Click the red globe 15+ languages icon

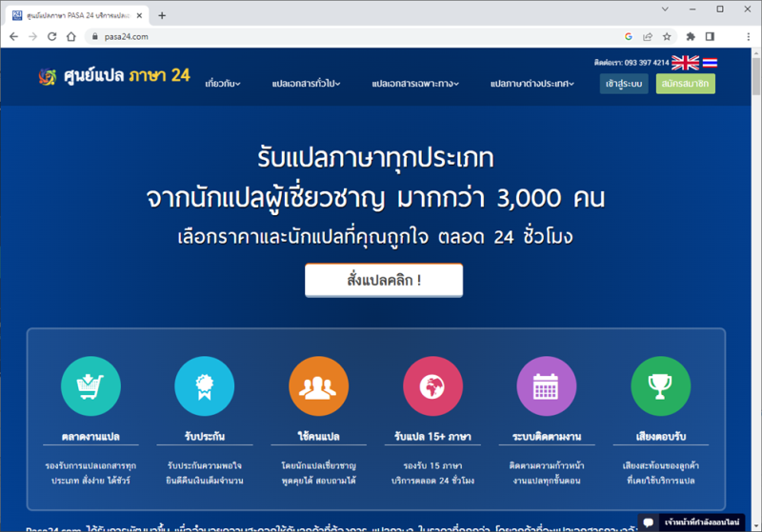tap(432, 385)
